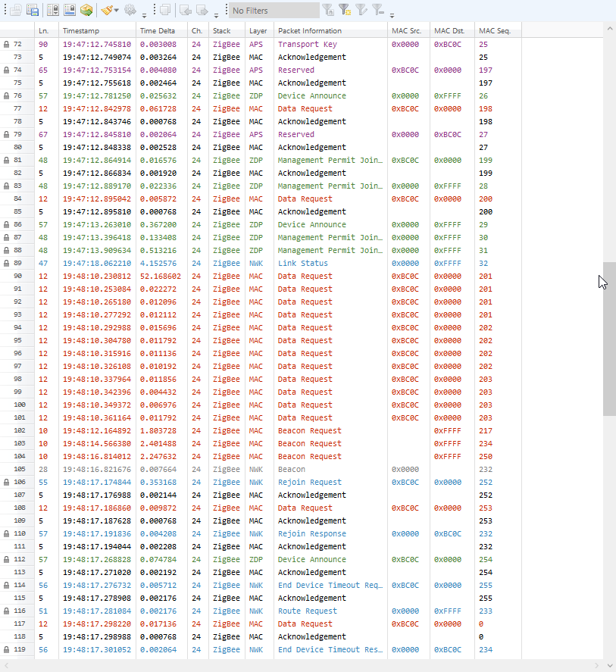Click the lock icon on row 86
Screen dimensions: 616x672
click(x=6, y=224)
